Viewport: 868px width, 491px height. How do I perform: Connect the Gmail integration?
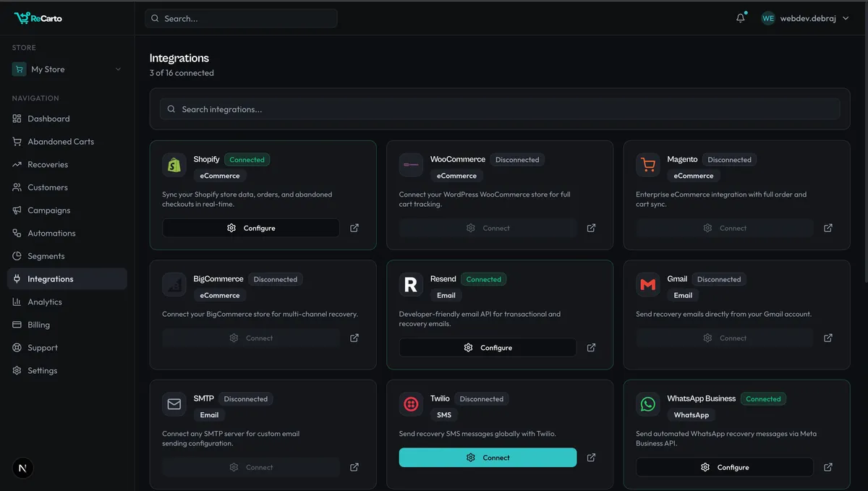pos(725,338)
